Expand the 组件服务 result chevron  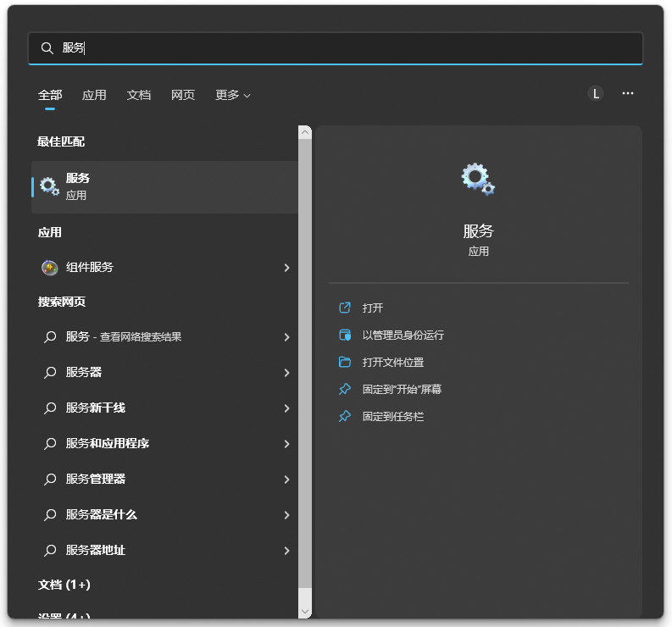pos(286,268)
